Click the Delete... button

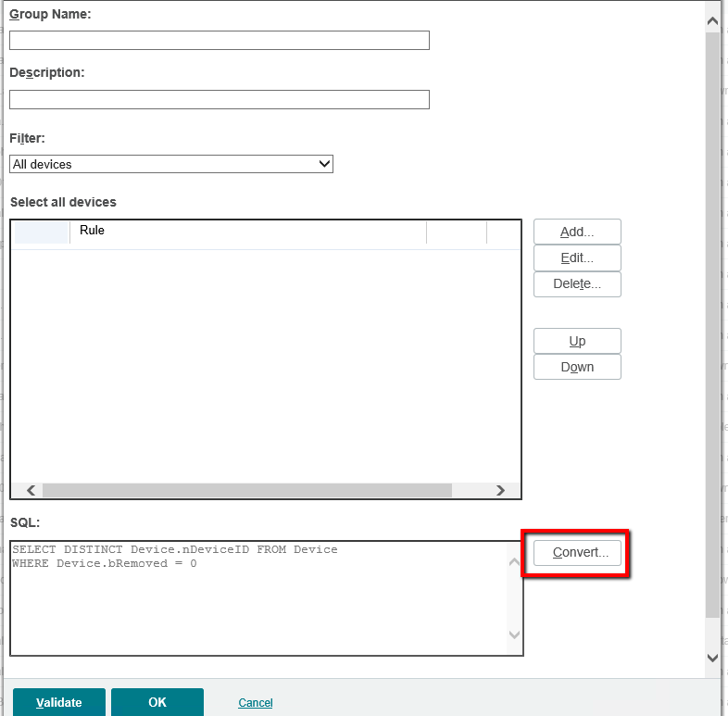point(577,283)
